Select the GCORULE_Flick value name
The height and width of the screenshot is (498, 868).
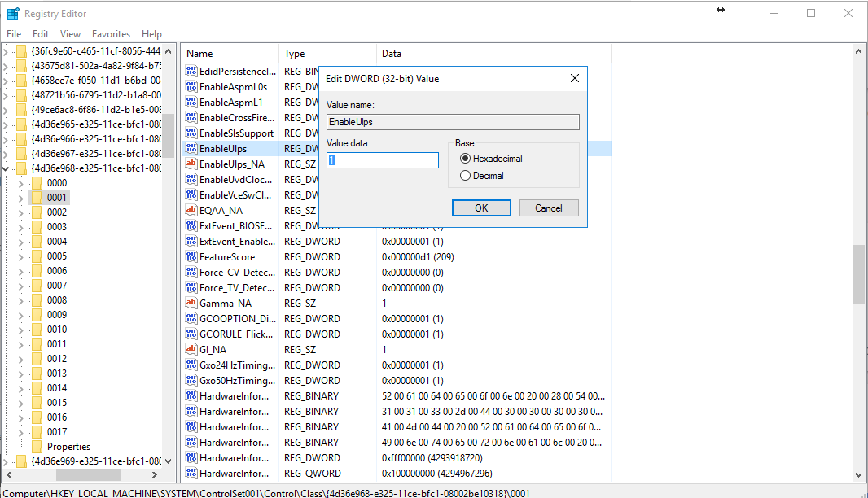236,334
